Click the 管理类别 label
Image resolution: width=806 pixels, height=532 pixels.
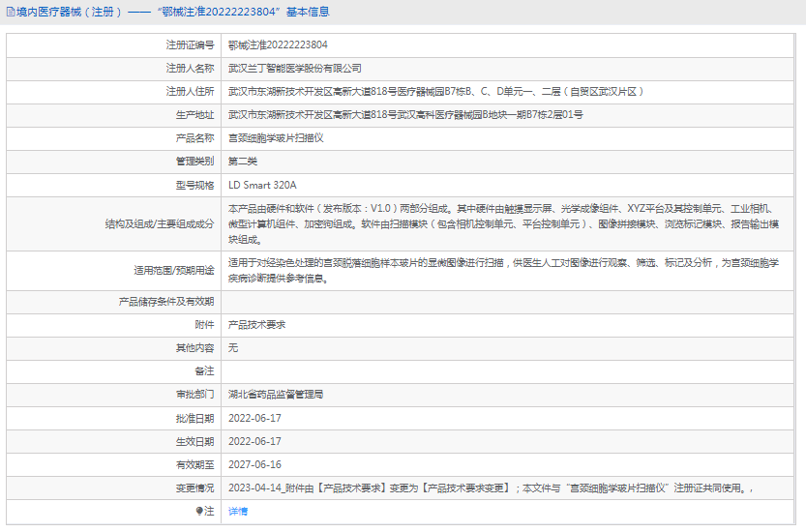194,162
